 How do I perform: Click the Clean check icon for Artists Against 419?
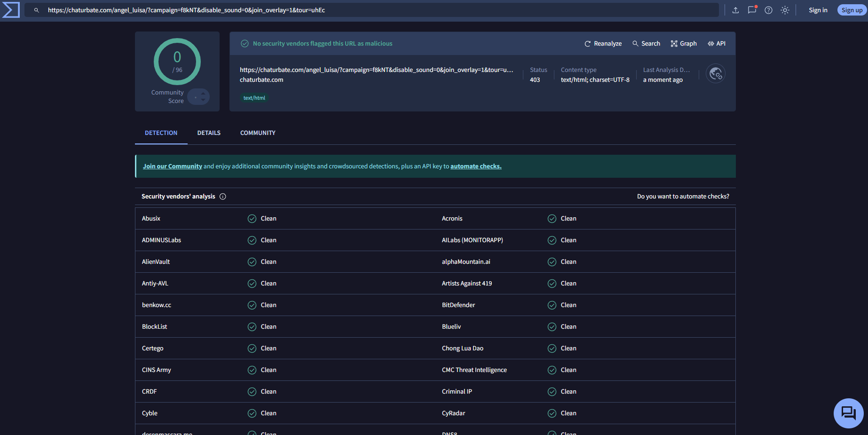pos(552,284)
